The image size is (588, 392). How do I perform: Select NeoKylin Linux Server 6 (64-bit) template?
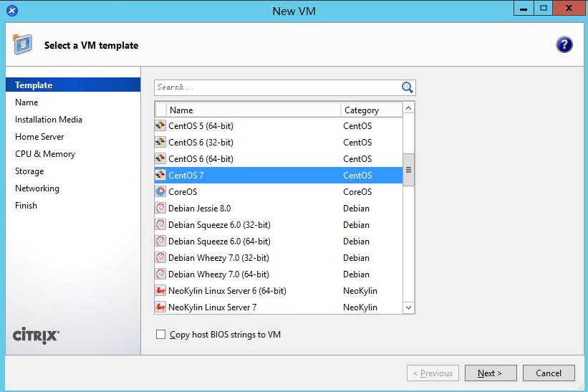pyautogui.click(x=279, y=291)
